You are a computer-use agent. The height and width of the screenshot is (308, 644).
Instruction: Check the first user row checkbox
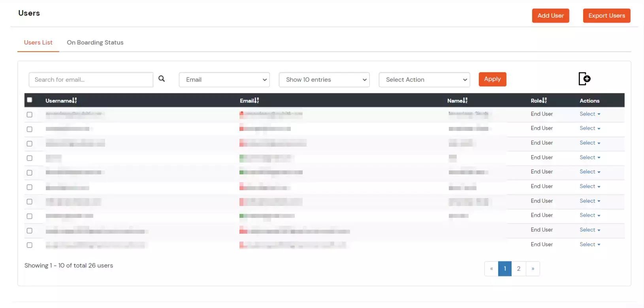point(30,115)
